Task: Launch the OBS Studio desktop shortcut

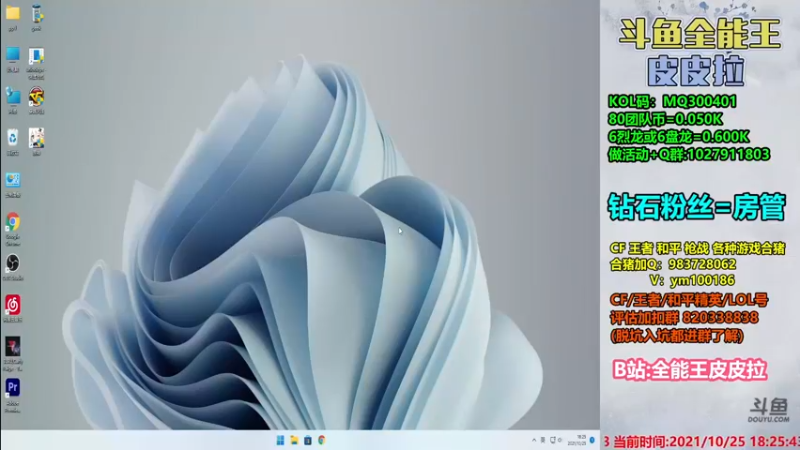Action: pyautogui.click(x=13, y=263)
